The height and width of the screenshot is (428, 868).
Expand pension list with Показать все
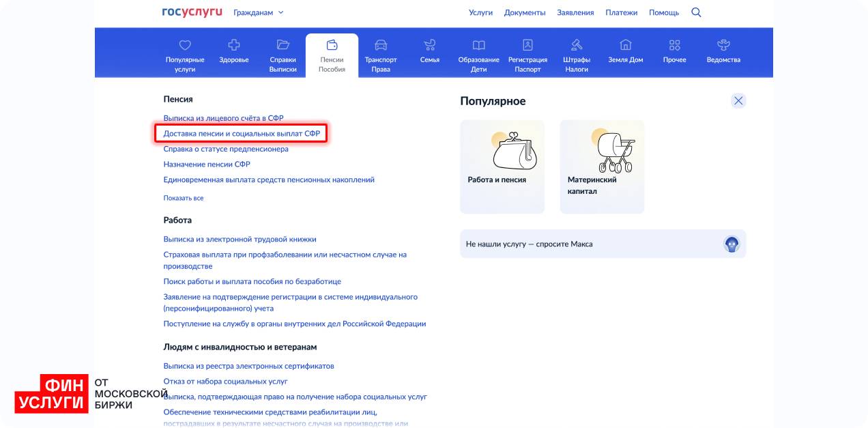(183, 198)
